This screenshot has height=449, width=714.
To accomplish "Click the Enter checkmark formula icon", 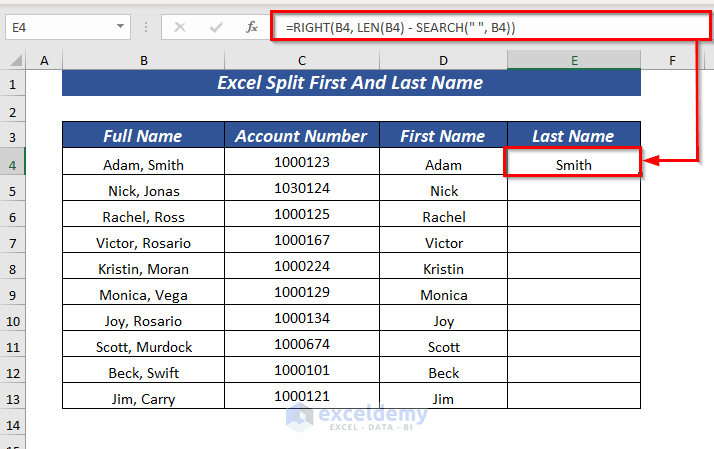I will pos(215,28).
